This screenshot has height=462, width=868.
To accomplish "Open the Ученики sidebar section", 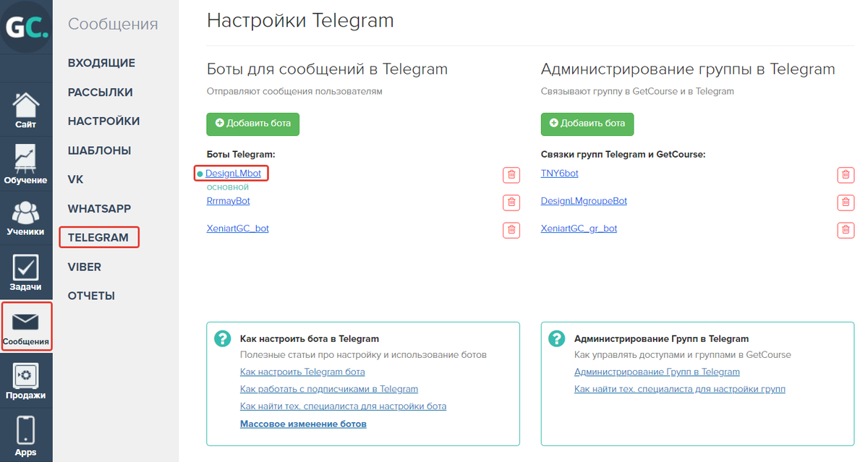I will [26, 218].
